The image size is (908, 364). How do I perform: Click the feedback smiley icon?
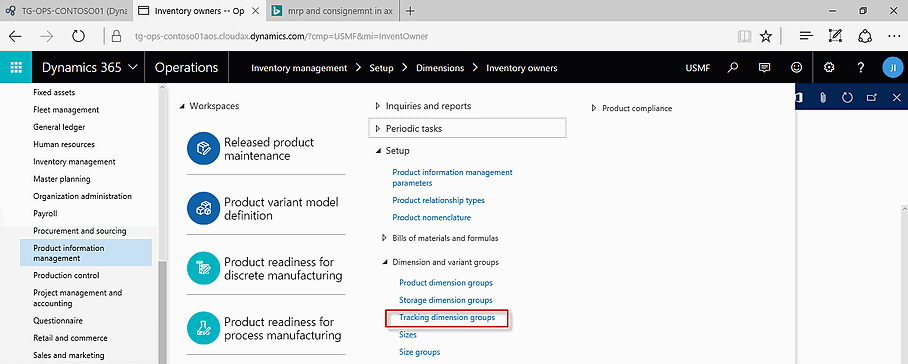[x=796, y=68]
